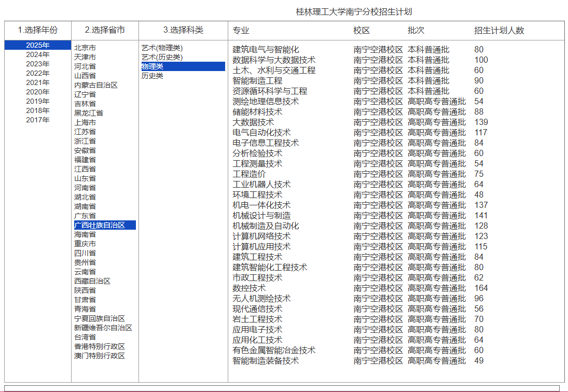Click the 批次 column header
This screenshot has width=568, height=392.
coord(416,31)
